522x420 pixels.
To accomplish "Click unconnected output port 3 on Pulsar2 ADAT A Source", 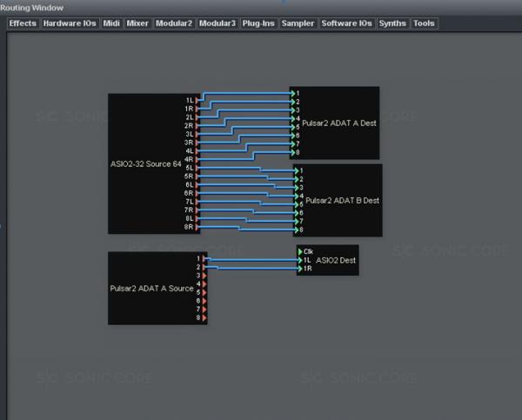I will 204,276.
